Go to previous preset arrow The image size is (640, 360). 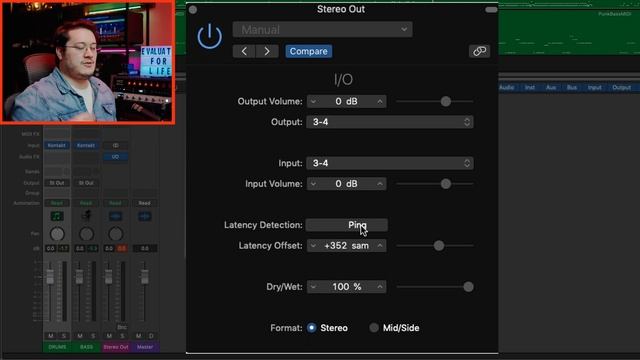[x=244, y=51]
